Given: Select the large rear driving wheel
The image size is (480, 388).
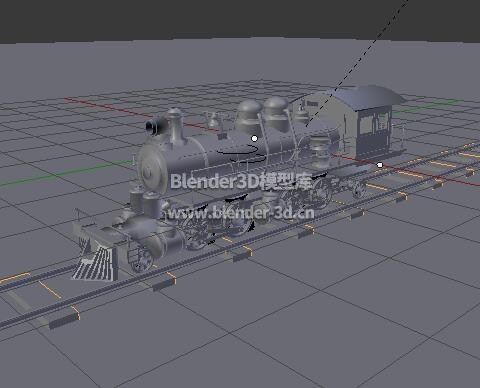Looking at the screenshot, I should (321, 193).
